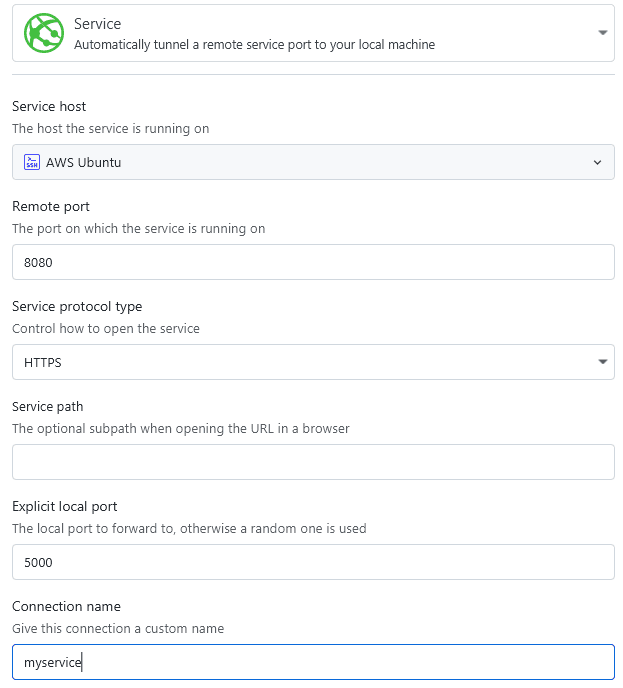This screenshot has width=623, height=688.
Task: Click the green Service globe icon
Action: [x=45, y=33]
